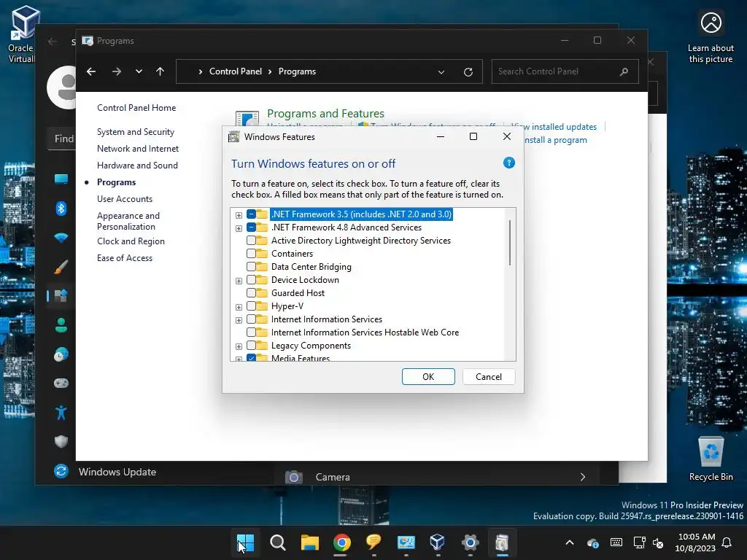Image resolution: width=747 pixels, height=560 pixels.
Task: Select Personalization brush icon in Settings
Action: coord(61,267)
